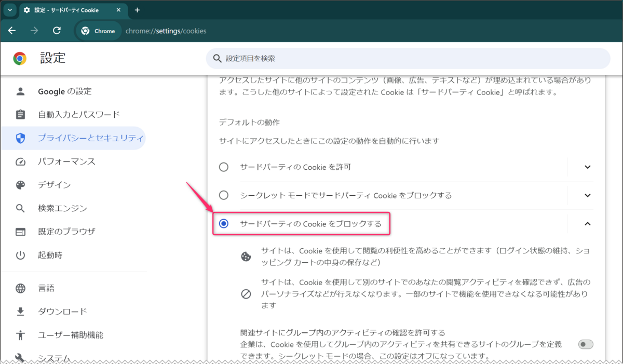Highlight プライバシーとセキュリティ menu entry
This screenshot has width=623, height=364.
(78, 138)
